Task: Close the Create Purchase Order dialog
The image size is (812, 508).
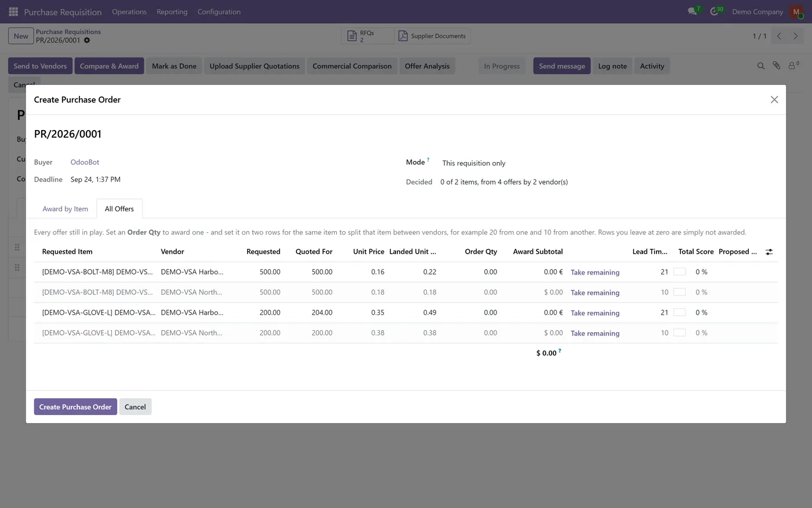Action: 774,100
